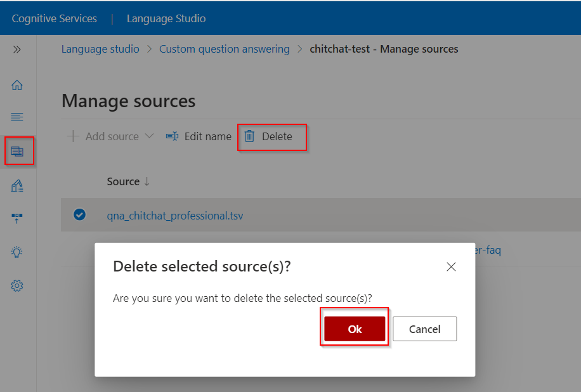The width and height of the screenshot is (581, 392).
Task: Open the settings gear in sidebar
Action: [17, 286]
